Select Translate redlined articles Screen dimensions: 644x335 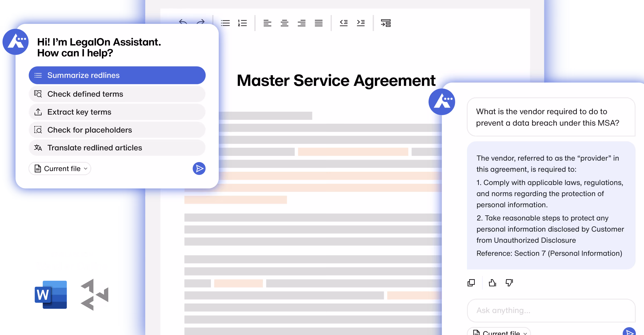117,148
